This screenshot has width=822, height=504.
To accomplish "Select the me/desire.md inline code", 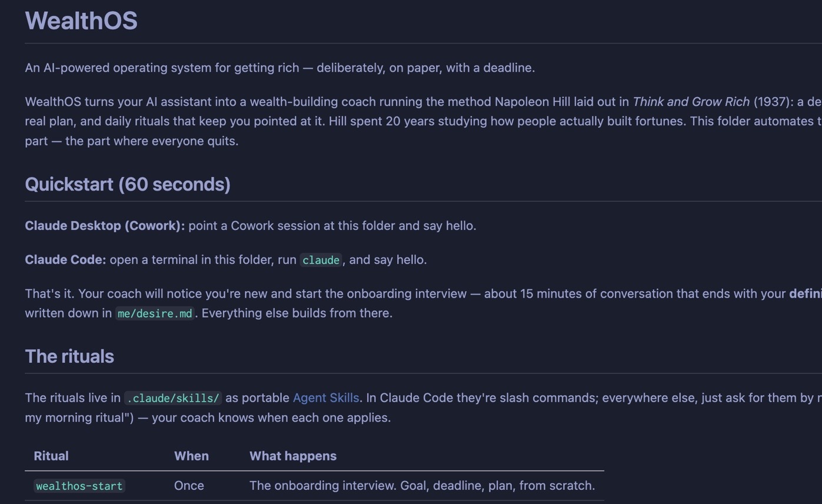I will click(x=155, y=313).
